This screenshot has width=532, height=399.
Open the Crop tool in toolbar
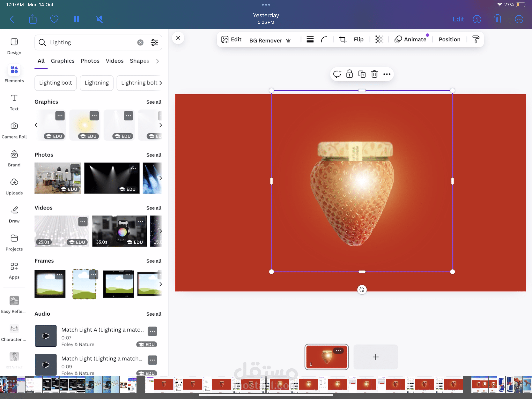(x=343, y=40)
